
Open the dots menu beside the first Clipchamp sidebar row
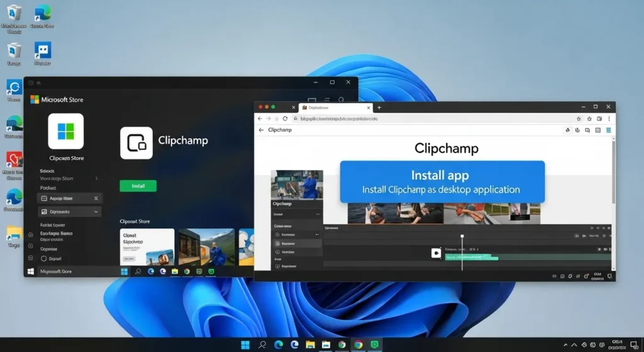318,214
